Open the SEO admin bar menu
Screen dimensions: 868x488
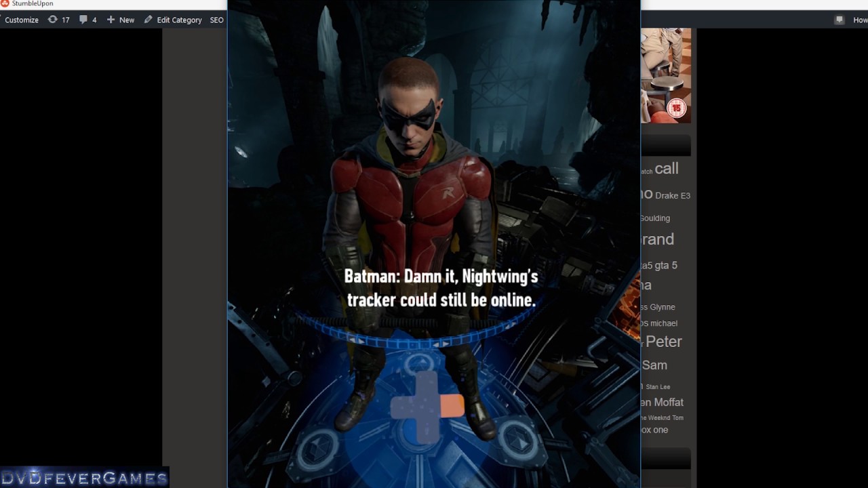pyautogui.click(x=216, y=20)
